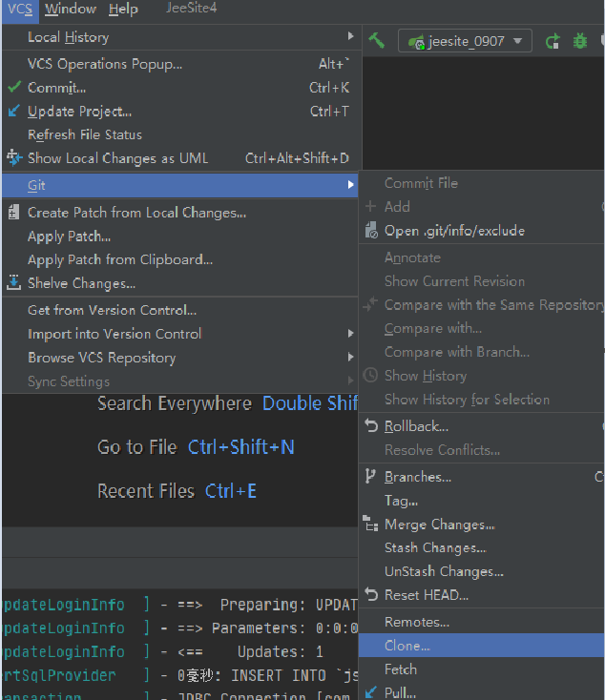Click Get from Version Control...
This screenshot has width=605, height=700.
pos(112,310)
